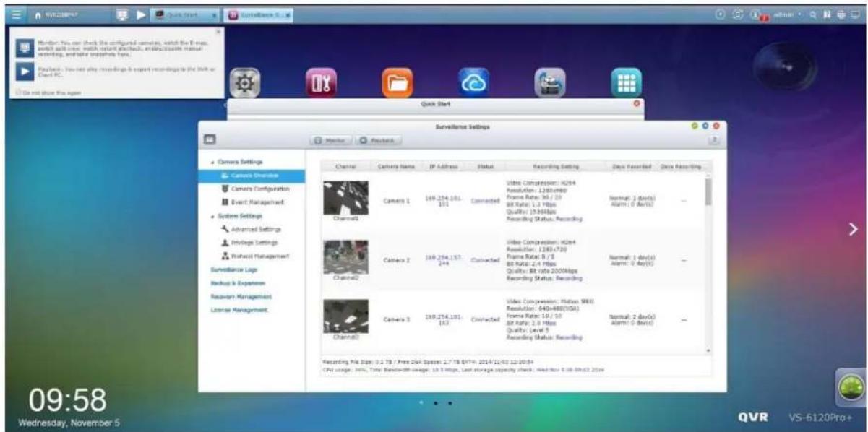Viewport: 868px width, 432px height.
Task: Click the Monitor icon in the top bar
Action: (x=122, y=14)
